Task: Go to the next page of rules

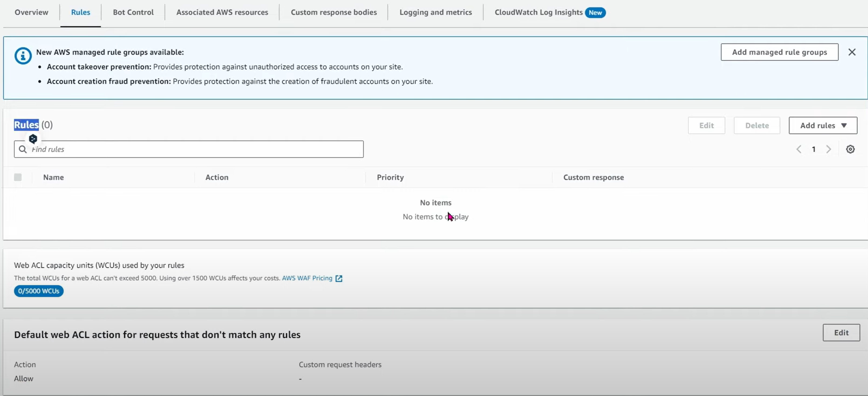Action: coord(829,149)
